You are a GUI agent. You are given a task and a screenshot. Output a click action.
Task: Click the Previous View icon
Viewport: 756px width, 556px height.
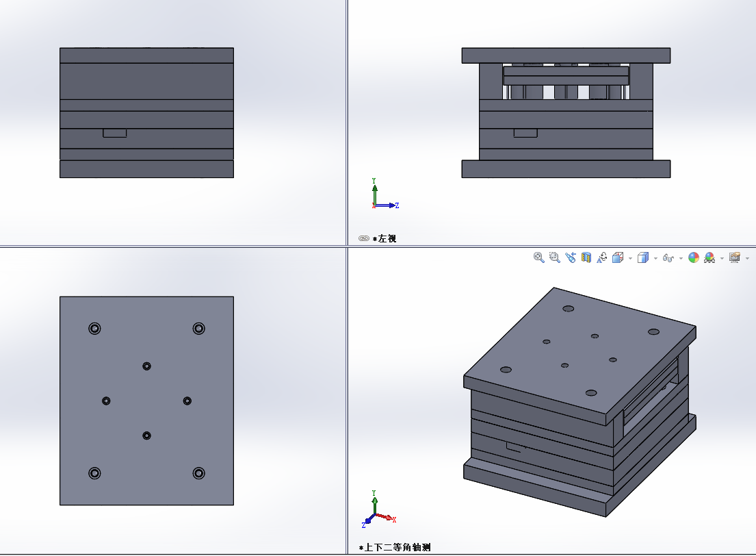click(571, 257)
